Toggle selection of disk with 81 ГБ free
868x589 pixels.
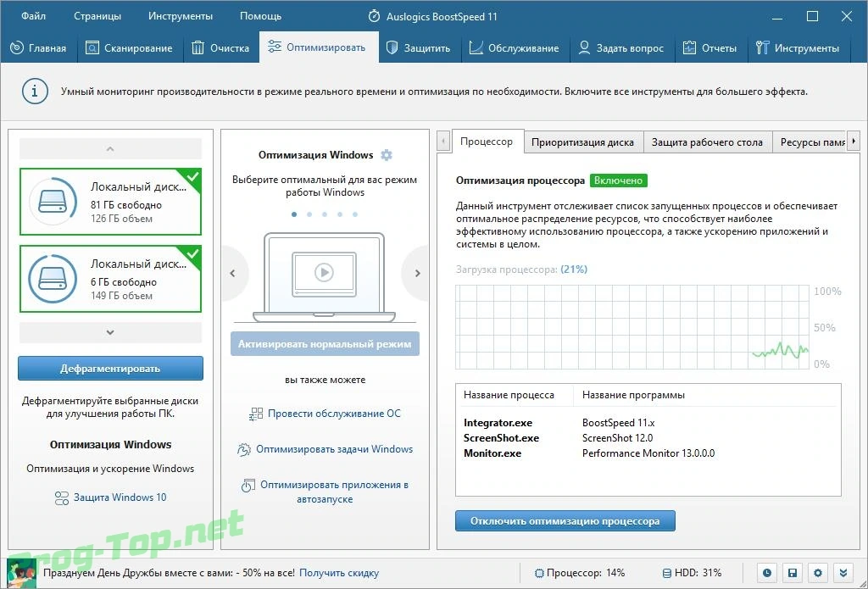pos(110,202)
